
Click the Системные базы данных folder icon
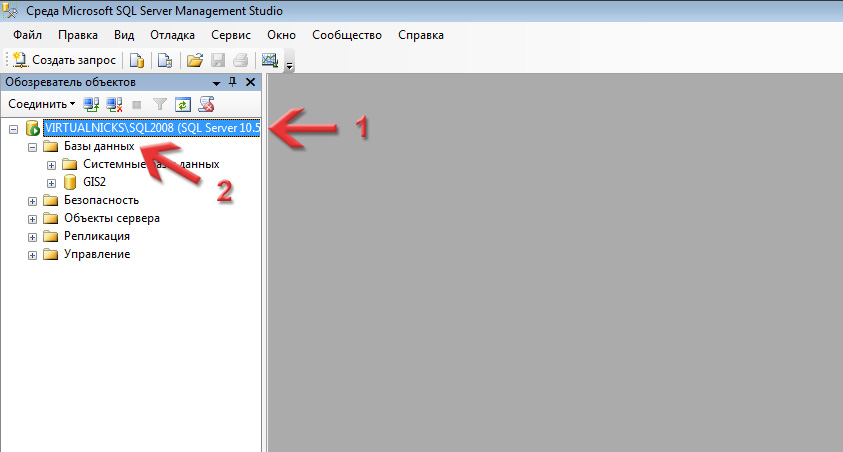(x=70, y=164)
